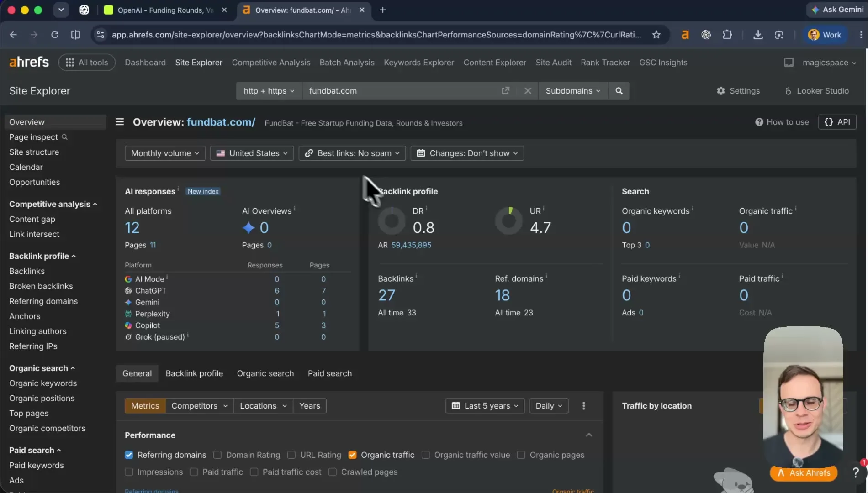
Task: Enable Domain Rating checkbox
Action: (217, 455)
